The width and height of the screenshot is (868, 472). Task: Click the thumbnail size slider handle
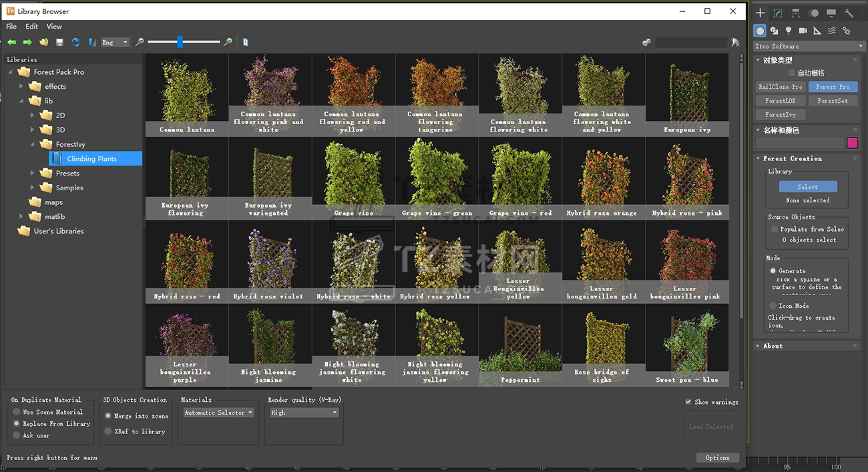coord(180,42)
